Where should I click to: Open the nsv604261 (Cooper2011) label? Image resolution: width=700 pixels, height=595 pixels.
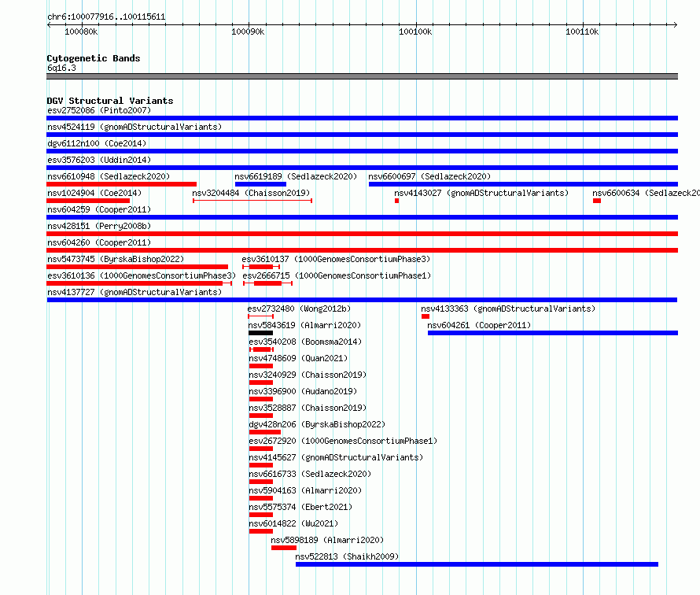(x=479, y=325)
